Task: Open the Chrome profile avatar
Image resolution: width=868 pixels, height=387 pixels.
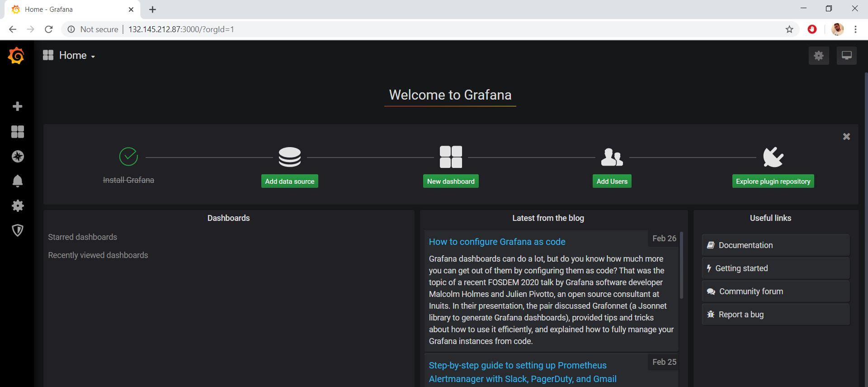Action: 838,29
